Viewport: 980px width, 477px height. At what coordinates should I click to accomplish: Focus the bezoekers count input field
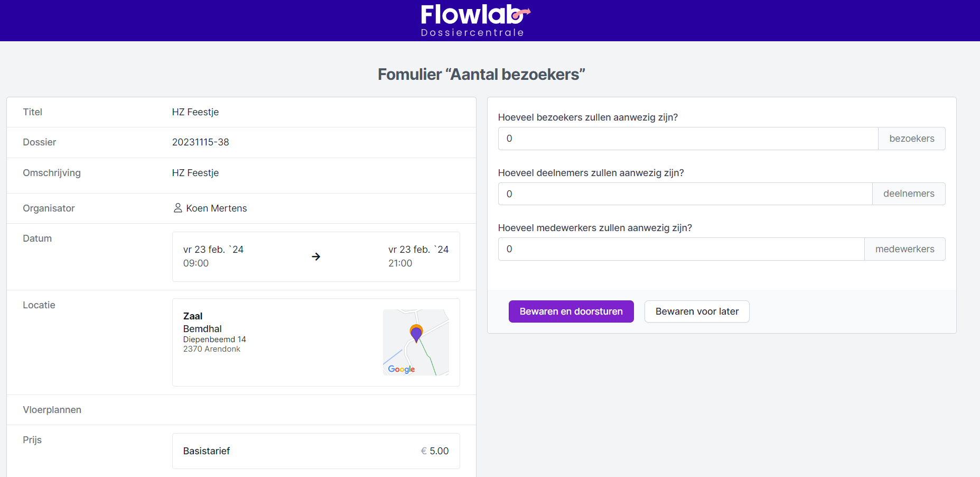pos(688,139)
